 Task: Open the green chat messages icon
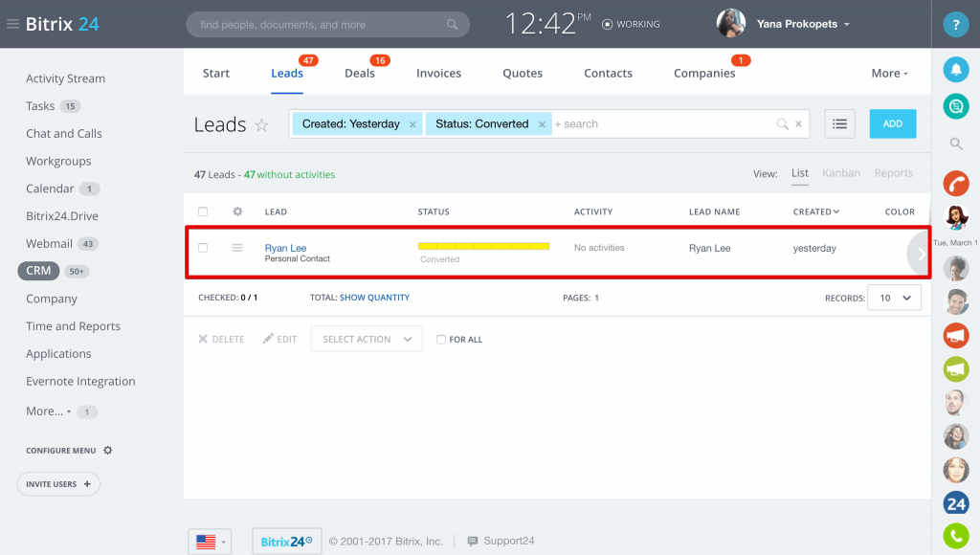coord(956,106)
